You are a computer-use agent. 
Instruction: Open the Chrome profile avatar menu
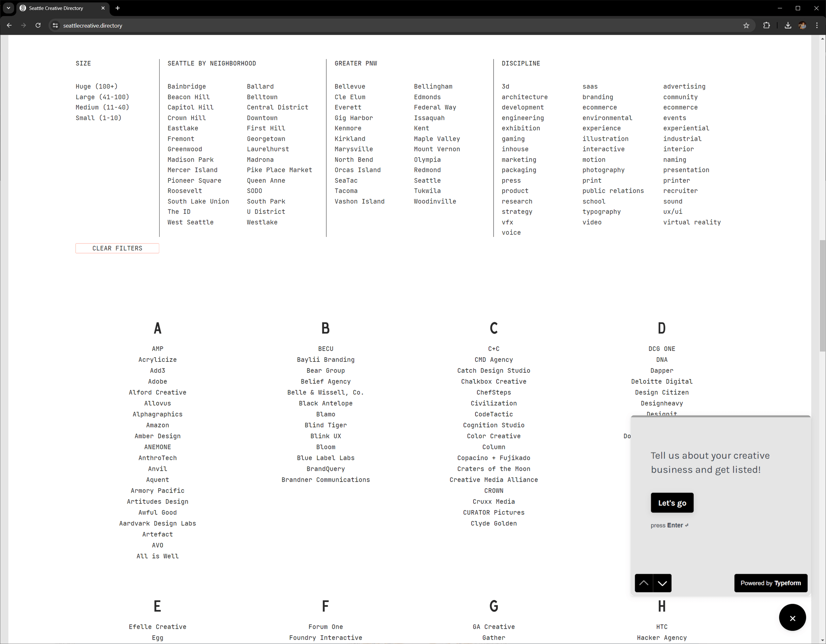point(802,25)
